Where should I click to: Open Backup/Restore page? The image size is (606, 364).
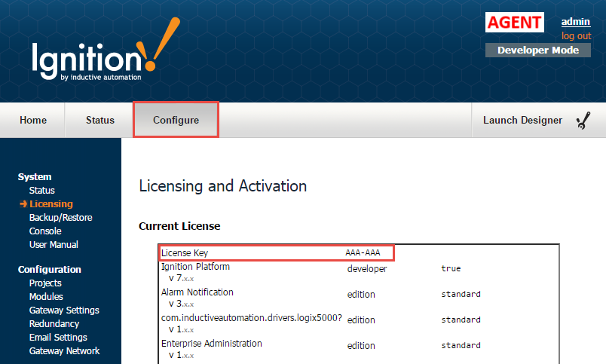pos(61,218)
